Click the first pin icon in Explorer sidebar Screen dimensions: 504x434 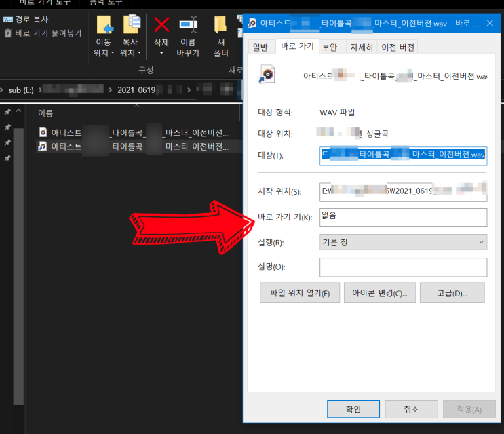coord(7,111)
